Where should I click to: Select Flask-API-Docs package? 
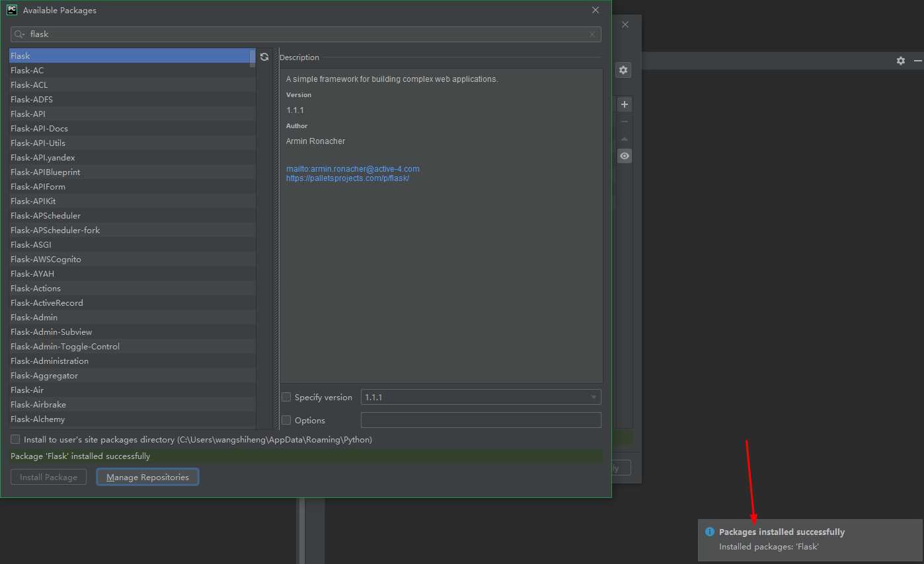click(x=132, y=129)
